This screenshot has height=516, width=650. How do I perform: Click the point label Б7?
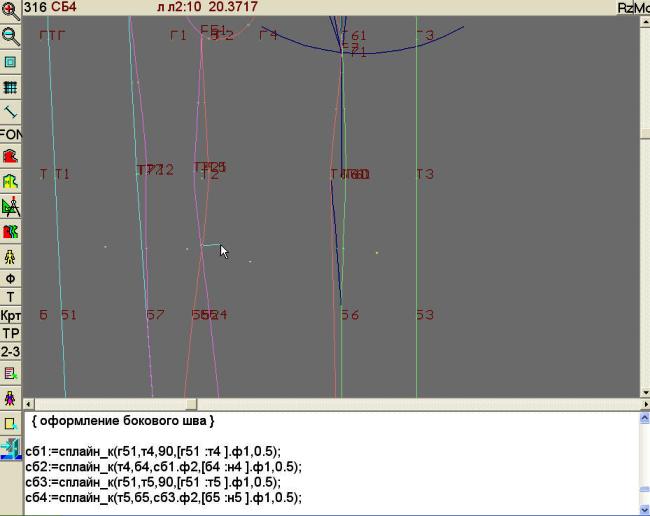(155, 315)
